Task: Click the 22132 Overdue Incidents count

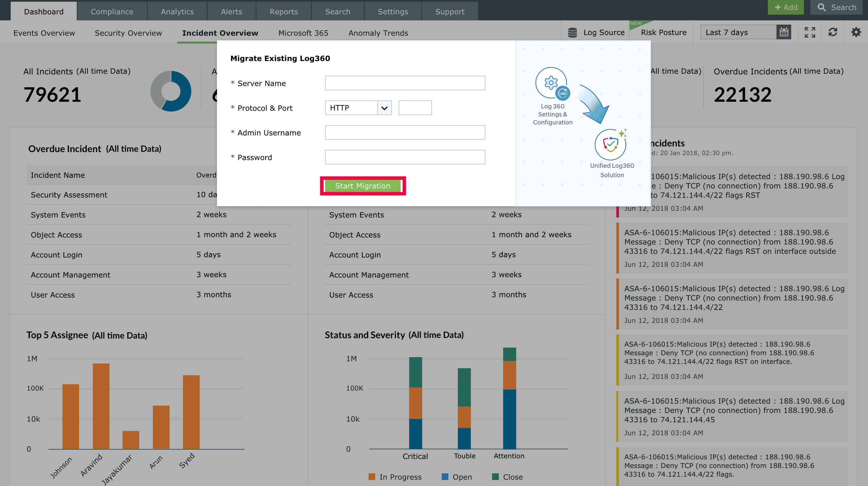Action: [x=742, y=95]
